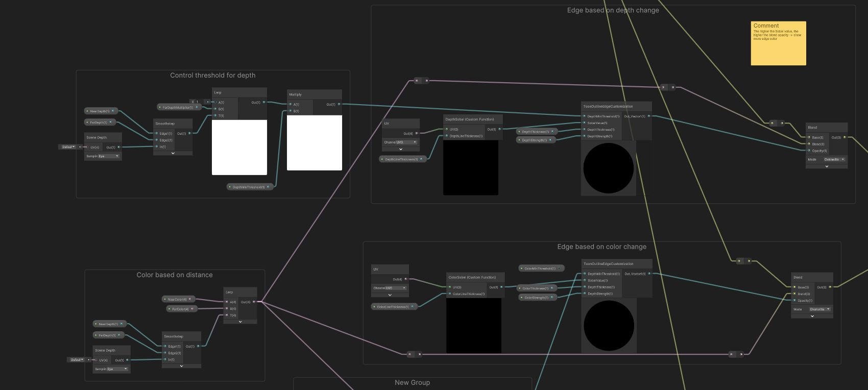This screenshot has width=868, height=390.
Task: Select ColorLineThickness(1) property node
Action: 395,307
